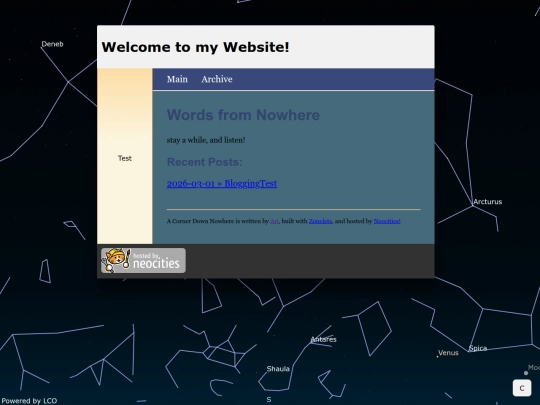Screen dimensions: 540x405
Task: Open the Main navigation tab
Action: coord(177,79)
